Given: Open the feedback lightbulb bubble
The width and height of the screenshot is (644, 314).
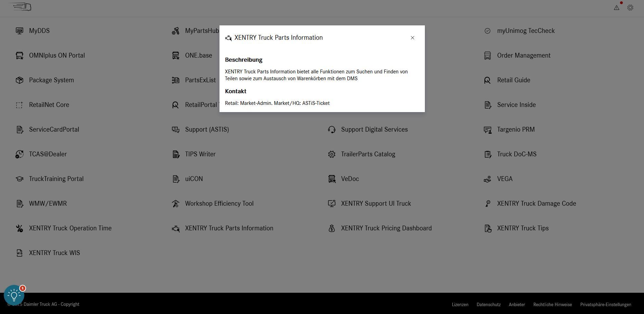Looking at the screenshot, I should [x=14, y=294].
